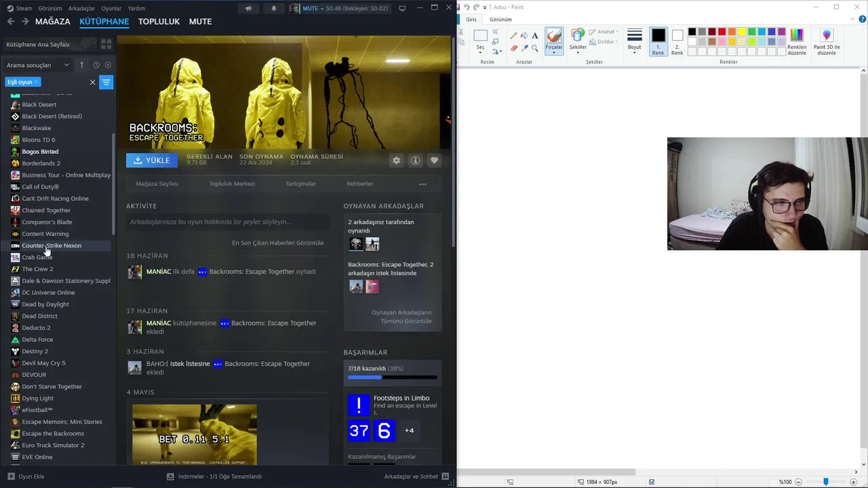868x488 pixels.
Task: Open Rotate dropdown in Paint Resim group
Action: [x=496, y=52]
